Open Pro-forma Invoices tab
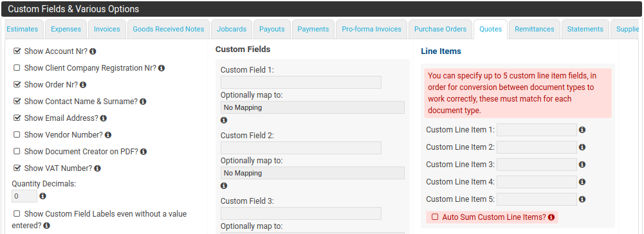 click(372, 29)
